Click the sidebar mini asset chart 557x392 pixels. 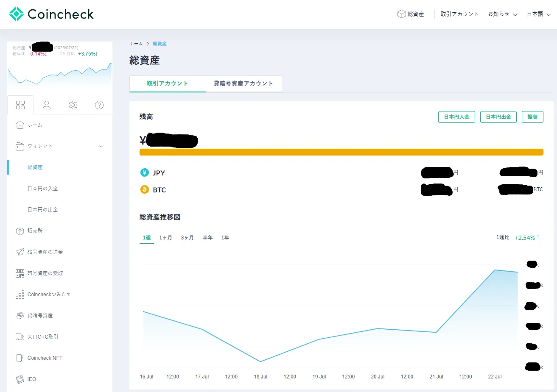click(60, 74)
